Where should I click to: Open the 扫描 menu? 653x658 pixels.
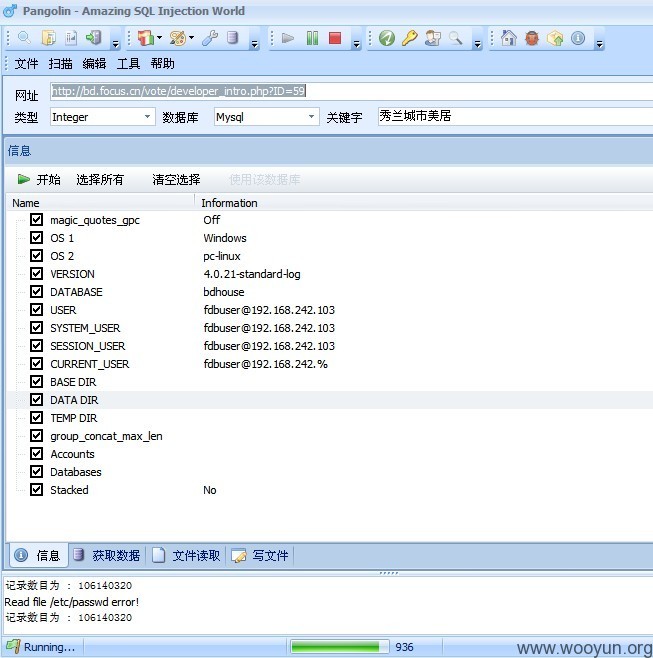(x=60, y=64)
